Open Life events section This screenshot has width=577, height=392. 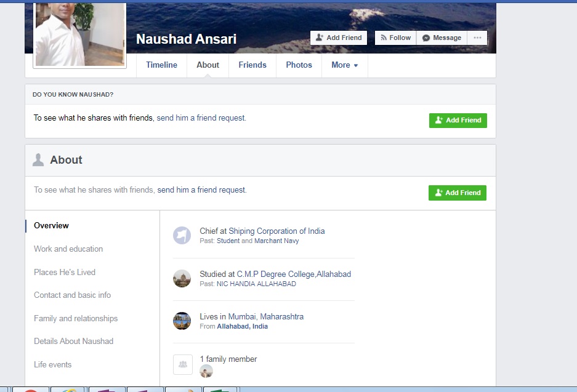point(52,365)
